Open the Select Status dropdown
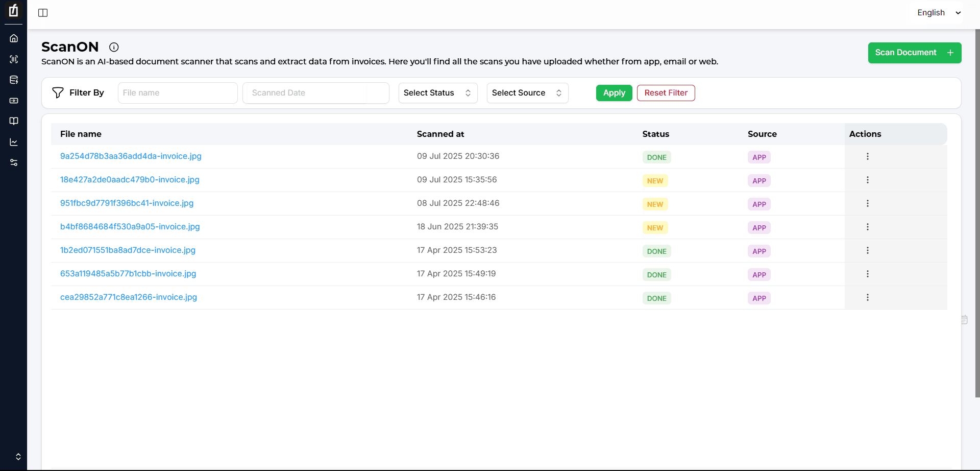 (438, 93)
